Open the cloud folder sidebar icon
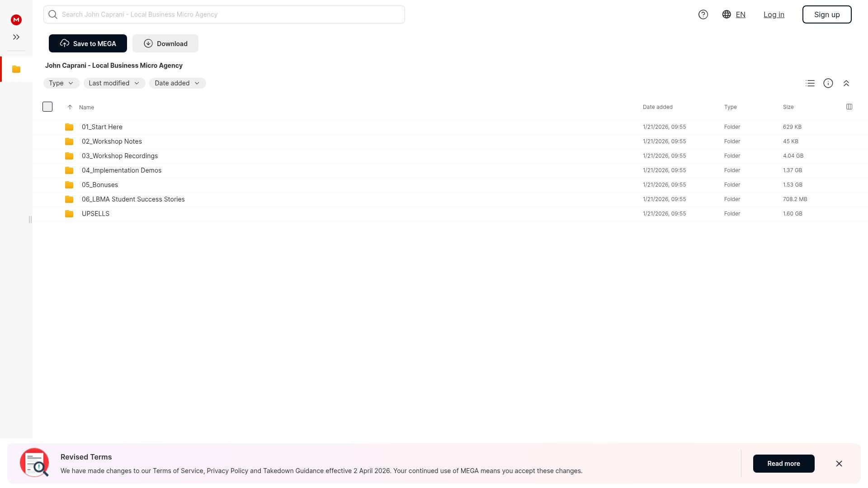868x488 pixels. [16, 69]
